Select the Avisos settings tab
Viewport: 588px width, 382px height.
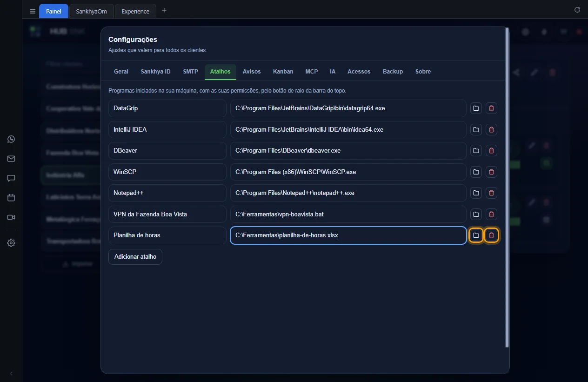pyautogui.click(x=252, y=72)
